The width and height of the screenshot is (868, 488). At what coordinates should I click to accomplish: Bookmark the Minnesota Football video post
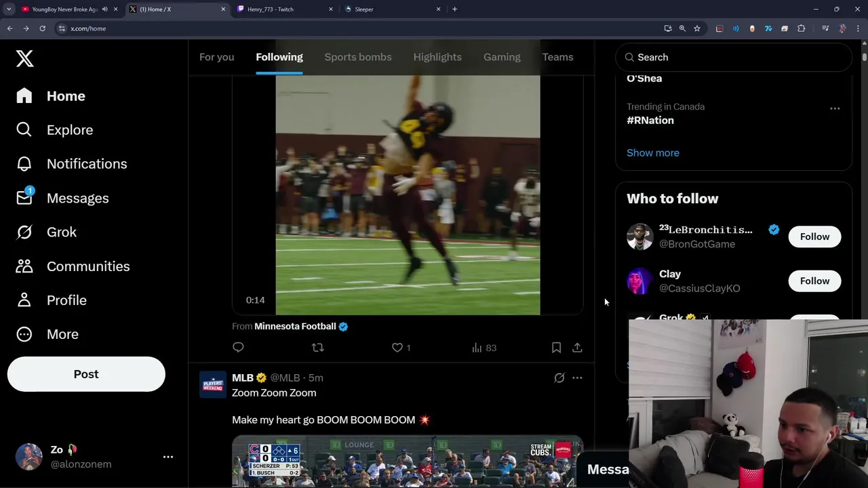tap(556, 348)
